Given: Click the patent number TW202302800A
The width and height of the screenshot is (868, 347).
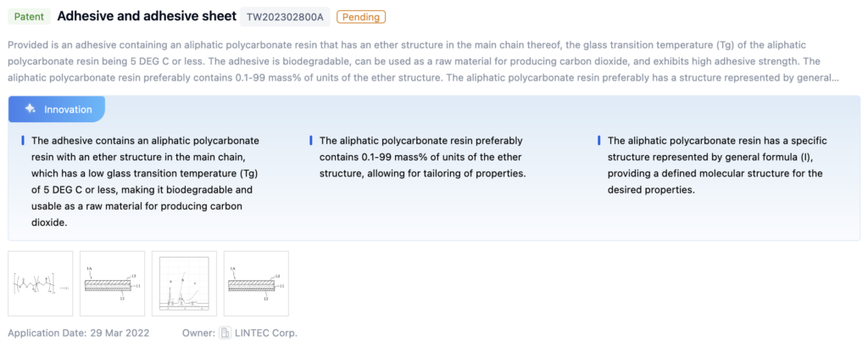Looking at the screenshot, I should [x=284, y=17].
